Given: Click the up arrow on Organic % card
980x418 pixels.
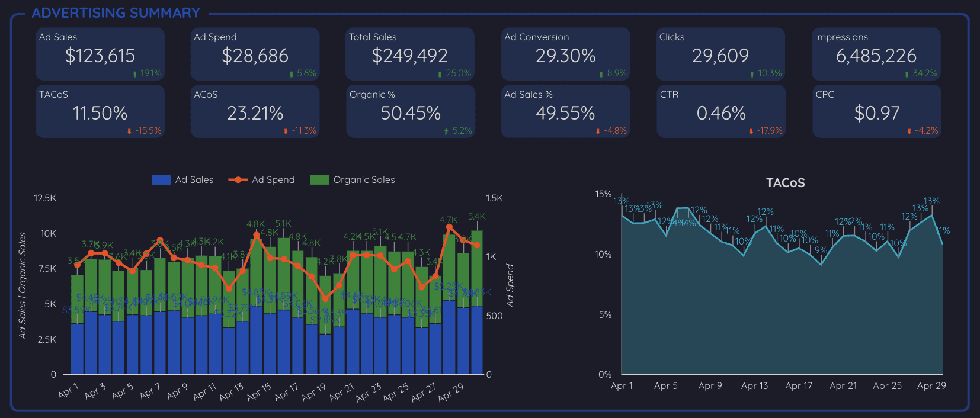Looking at the screenshot, I should pyautogui.click(x=446, y=131).
